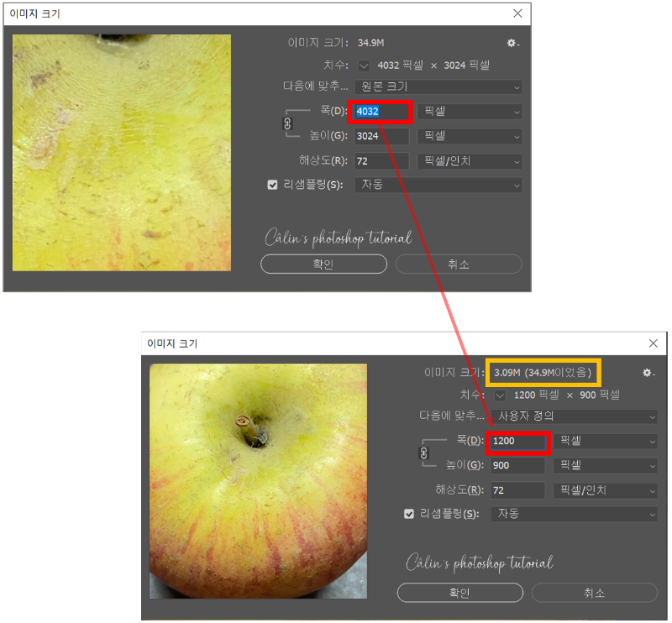Click the 3.09M (34.9M이었음) size text
The width and height of the screenshot is (672, 623).
point(543,373)
